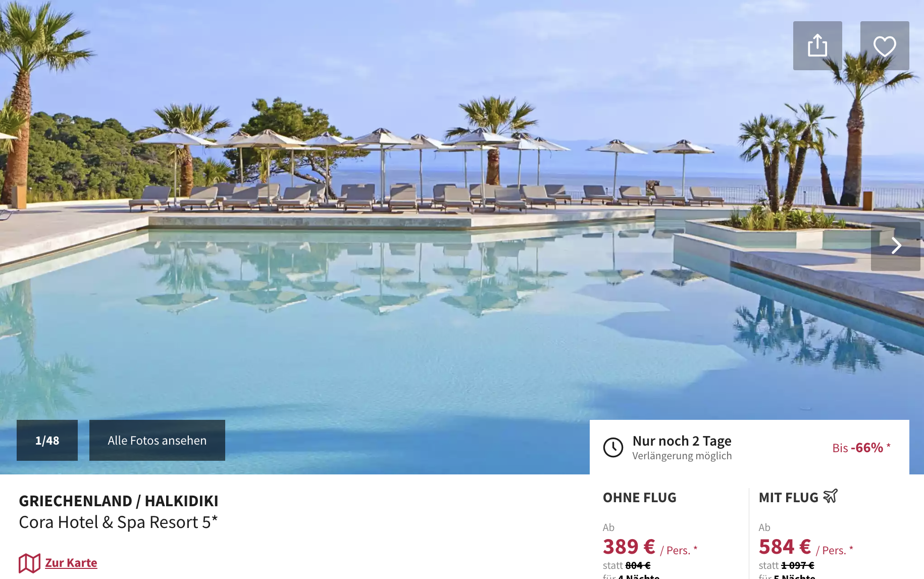Image resolution: width=924 pixels, height=579 pixels.
Task: Click the 'Nur noch 2 Tage' countdown text
Action: point(682,441)
